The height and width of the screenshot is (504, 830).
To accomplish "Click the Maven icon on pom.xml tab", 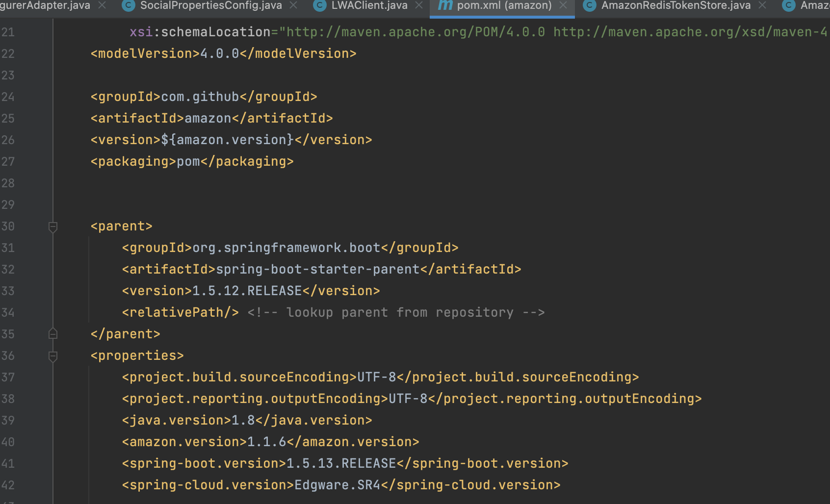I will [x=445, y=5].
